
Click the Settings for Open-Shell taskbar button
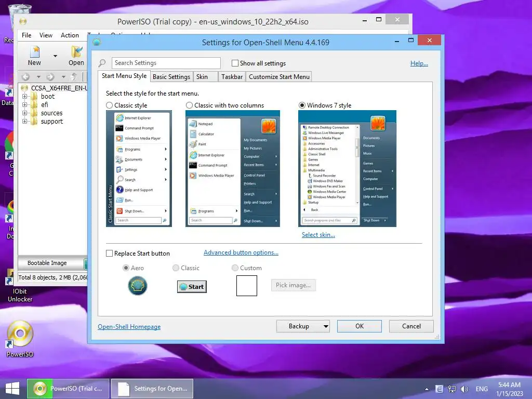(152, 389)
